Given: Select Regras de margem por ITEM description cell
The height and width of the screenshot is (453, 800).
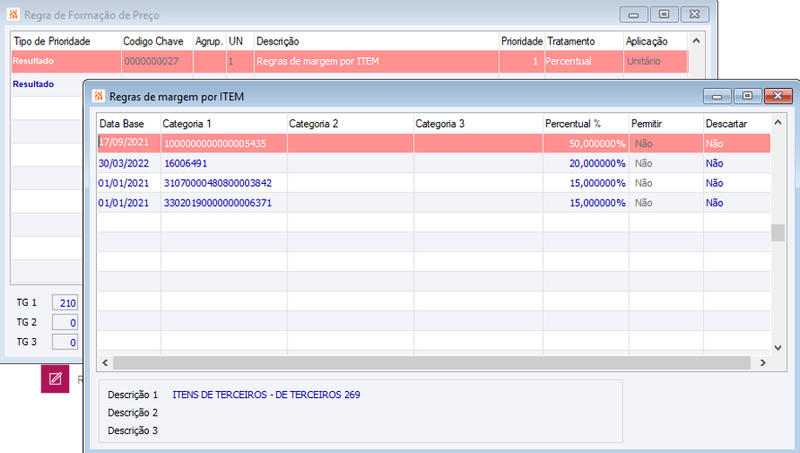Looking at the screenshot, I should pos(376,61).
